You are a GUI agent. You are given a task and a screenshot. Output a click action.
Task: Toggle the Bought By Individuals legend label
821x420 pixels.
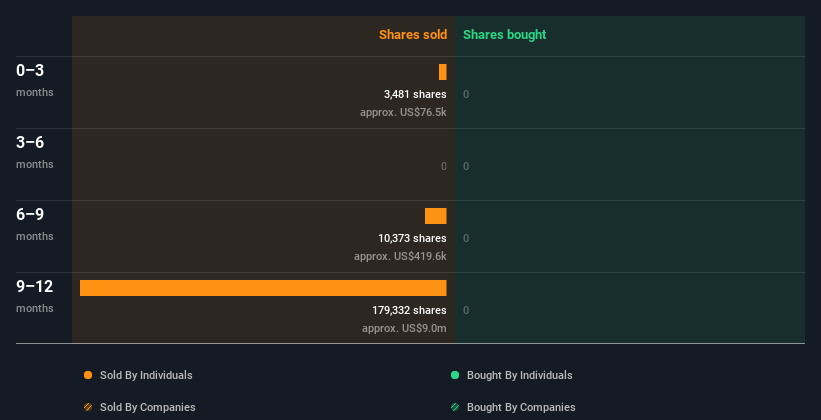[519, 375]
